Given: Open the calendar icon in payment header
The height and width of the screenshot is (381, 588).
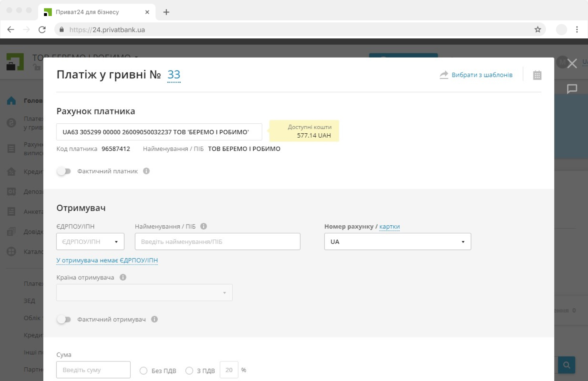Looking at the screenshot, I should coord(537,75).
